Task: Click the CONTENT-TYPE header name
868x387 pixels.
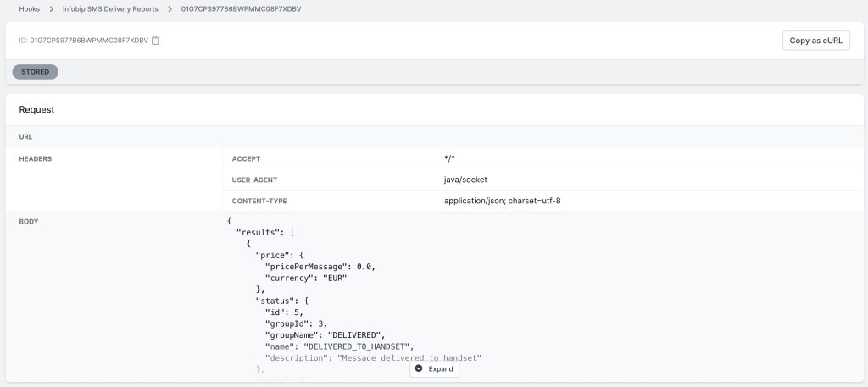Action: (x=259, y=201)
